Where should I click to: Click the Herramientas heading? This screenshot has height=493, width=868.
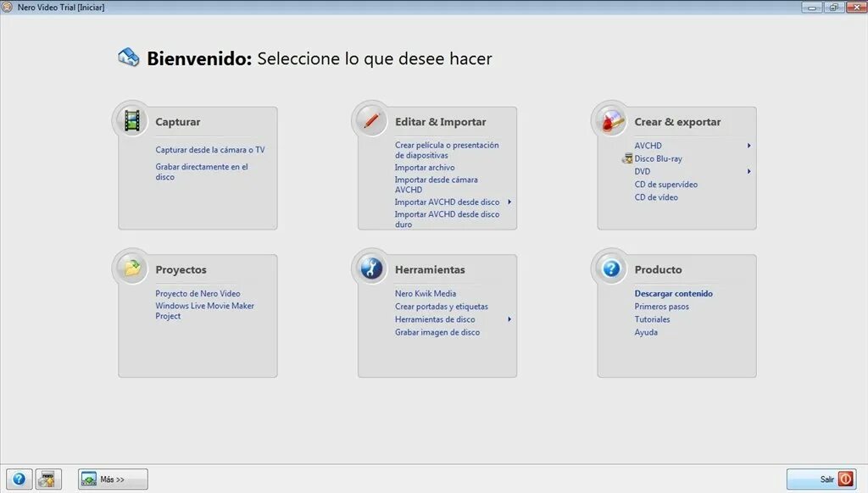click(430, 269)
